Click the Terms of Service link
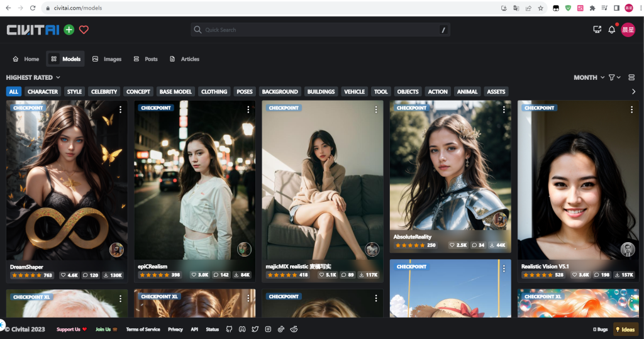This screenshot has height=339, width=644. 143,329
